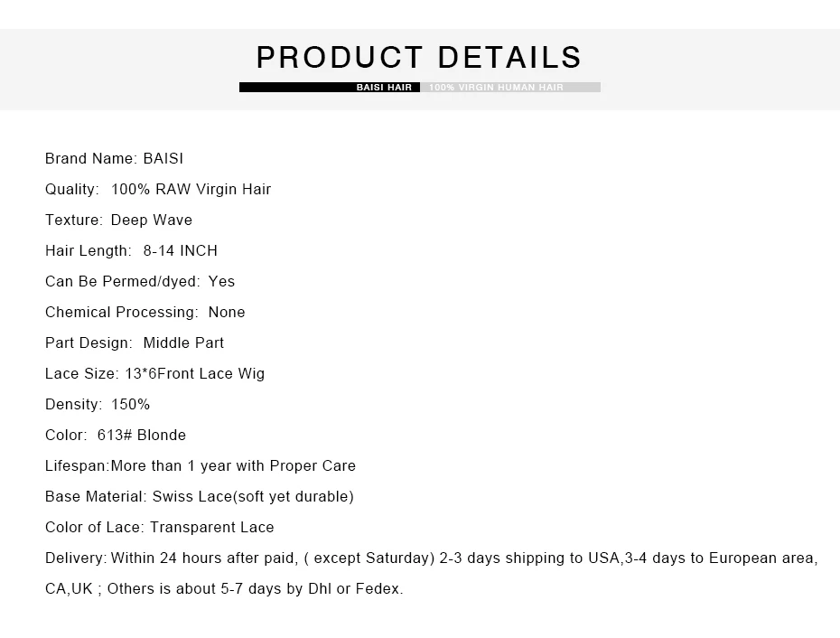The image size is (840, 638).
Task: Select the Brand Name: BAISI line
Action: 114,159
